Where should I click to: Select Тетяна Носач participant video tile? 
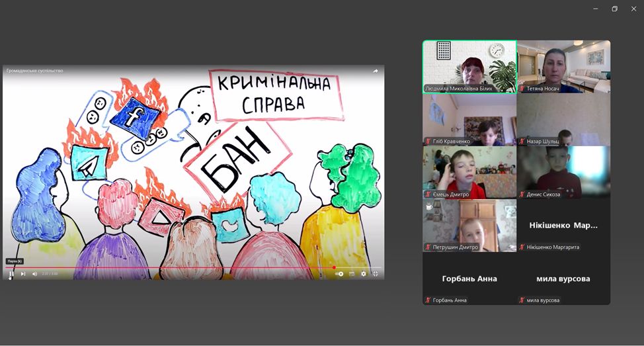point(563,66)
